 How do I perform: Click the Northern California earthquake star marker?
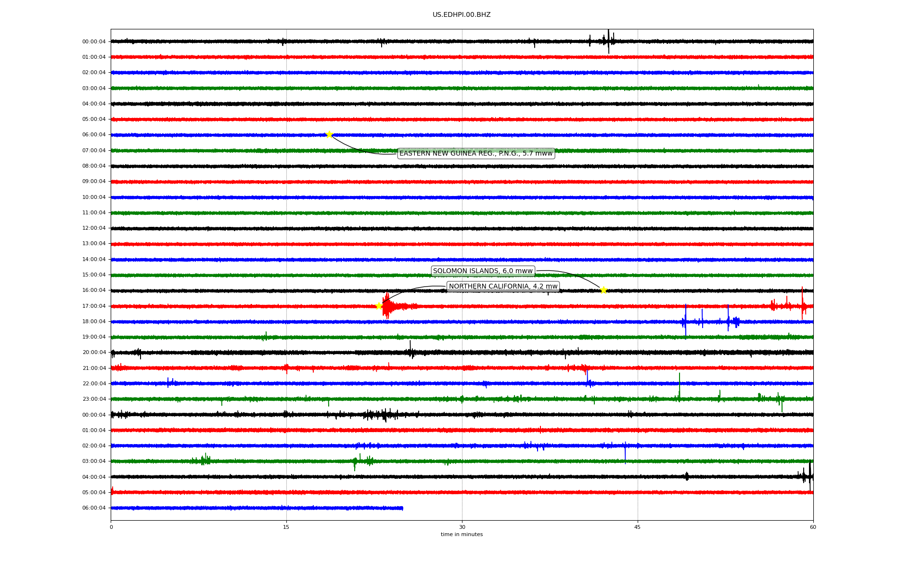point(379,306)
